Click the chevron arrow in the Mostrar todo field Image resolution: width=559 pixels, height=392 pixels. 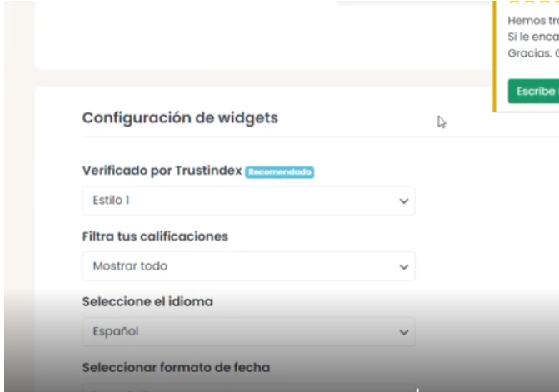(x=404, y=267)
